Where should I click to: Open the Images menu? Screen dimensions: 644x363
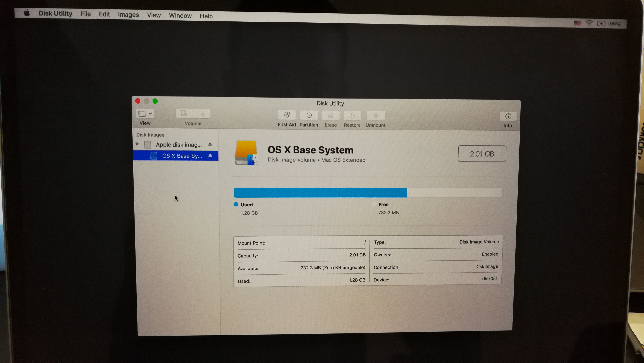pos(128,15)
